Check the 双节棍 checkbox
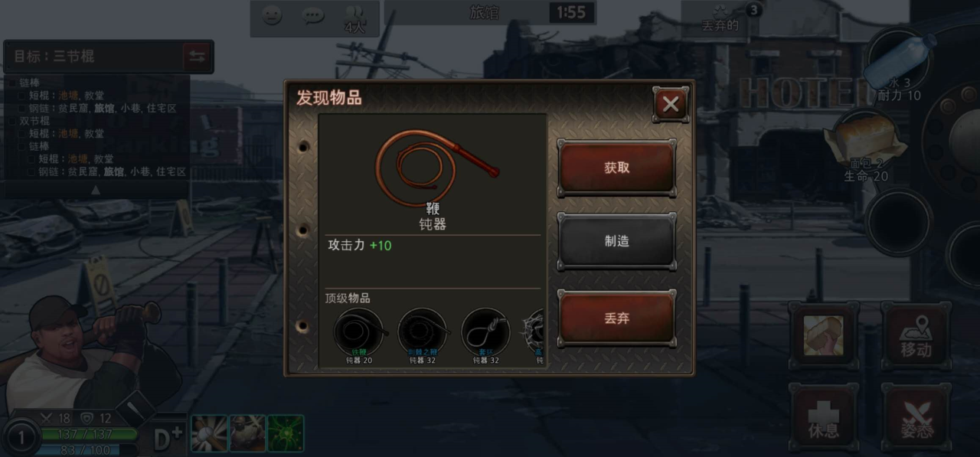 pos(13,121)
